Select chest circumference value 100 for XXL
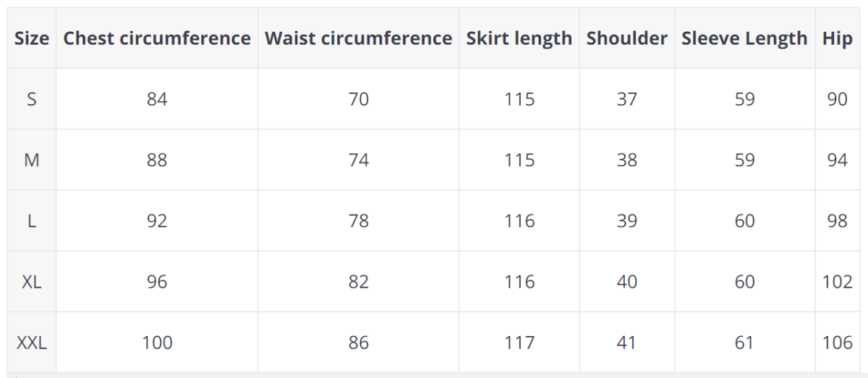868x378 pixels. 157,342
